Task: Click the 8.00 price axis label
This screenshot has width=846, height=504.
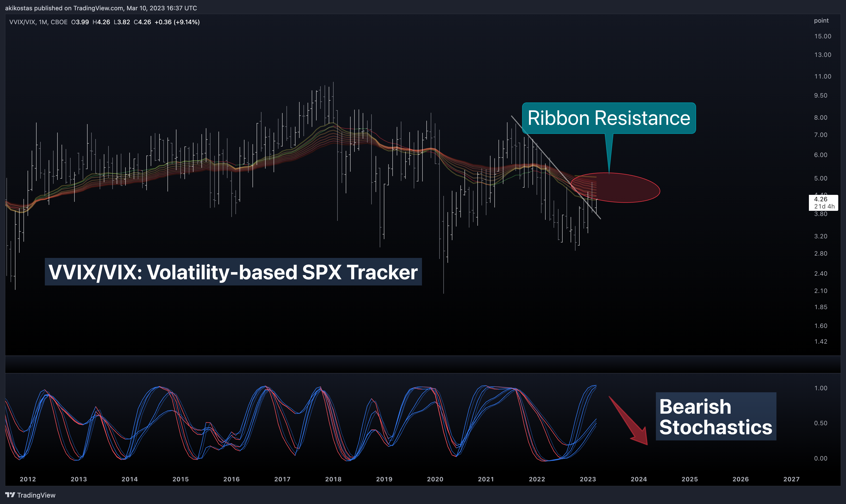Action: click(x=820, y=118)
